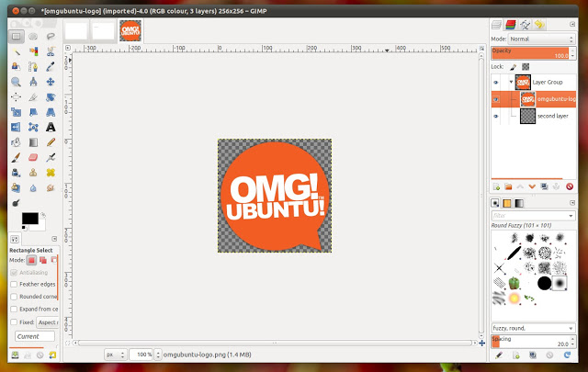The height and width of the screenshot is (372, 588).
Task: Open the Fixed Aspect ratio combo box
Action: click(x=47, y=322)
